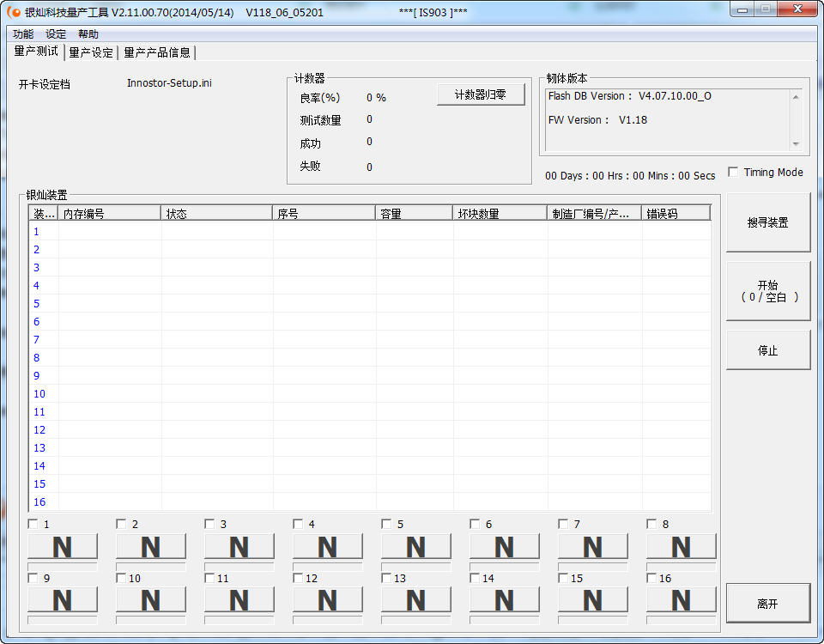Click the N status icon for port 13
Screen dimensions: 824x644
coord(416,600)
